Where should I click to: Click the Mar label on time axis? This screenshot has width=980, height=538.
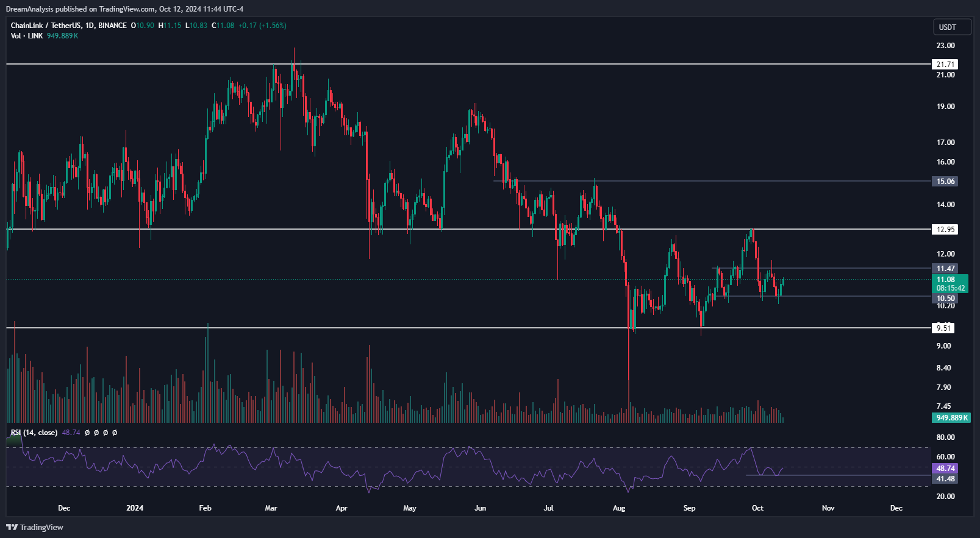click(x=271, y=508)
